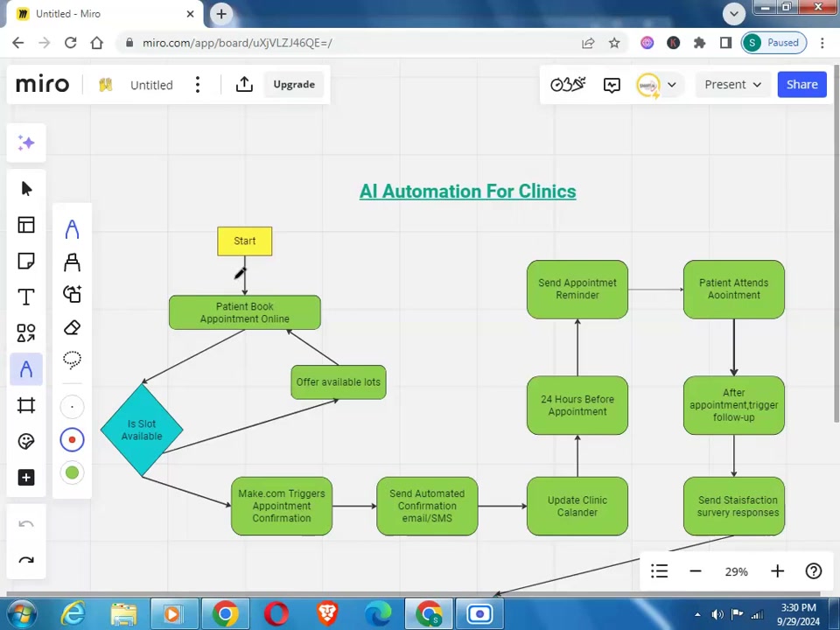Screen dimensions: 840x630
Task: Open the Chrome three-dot menu
Action: [x=822, y=43]
